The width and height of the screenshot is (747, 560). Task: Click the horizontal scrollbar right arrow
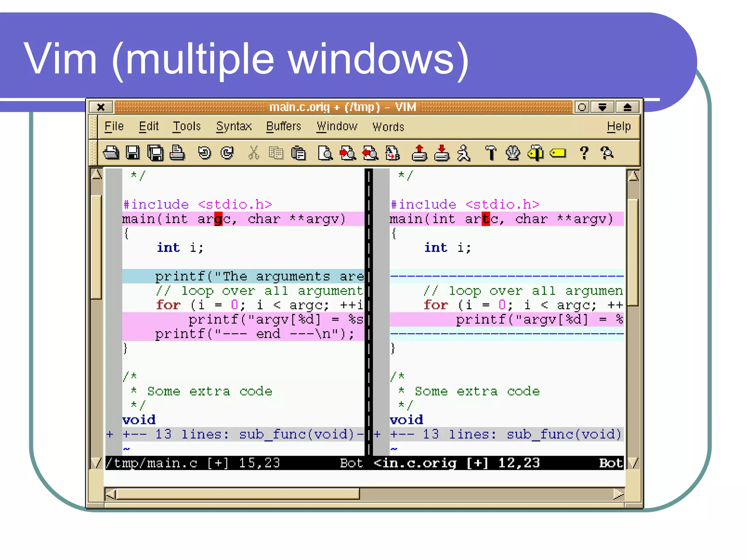[x=618, y=494]
